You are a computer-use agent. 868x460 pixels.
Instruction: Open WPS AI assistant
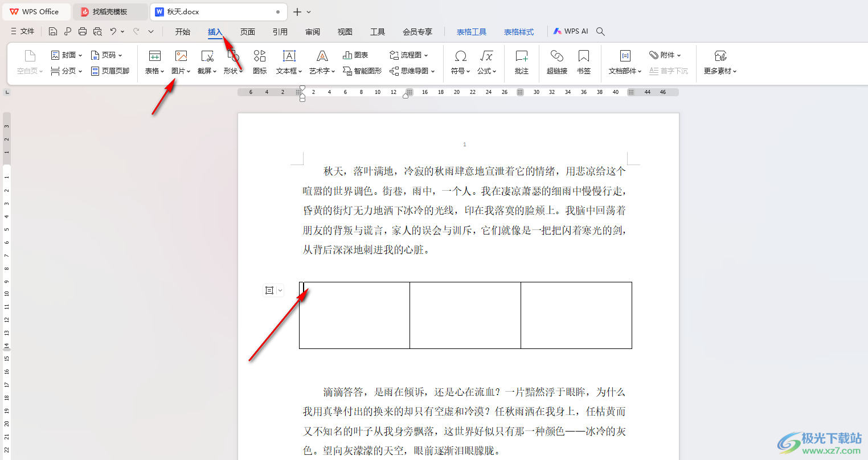571,31
